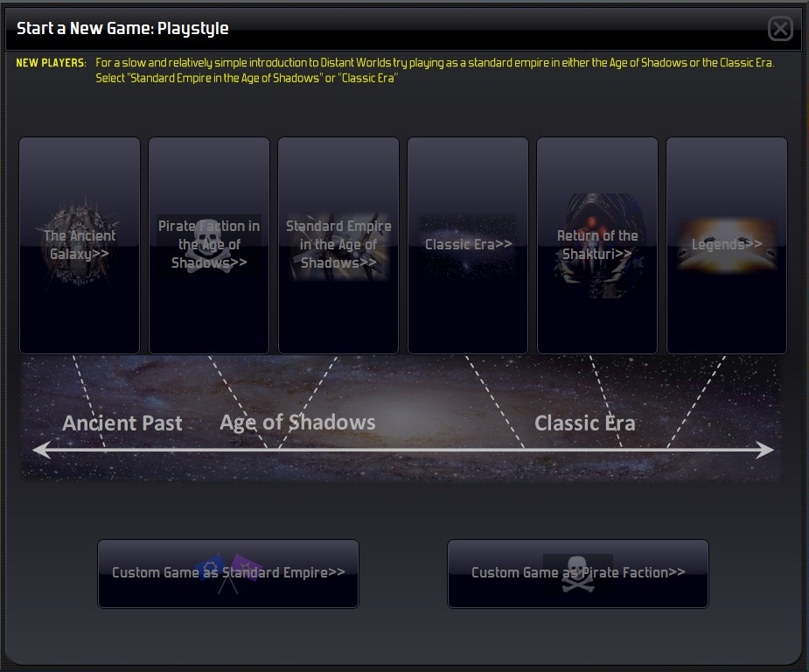Start Custom Game as Standard Empire

click(x=228, y=574)
